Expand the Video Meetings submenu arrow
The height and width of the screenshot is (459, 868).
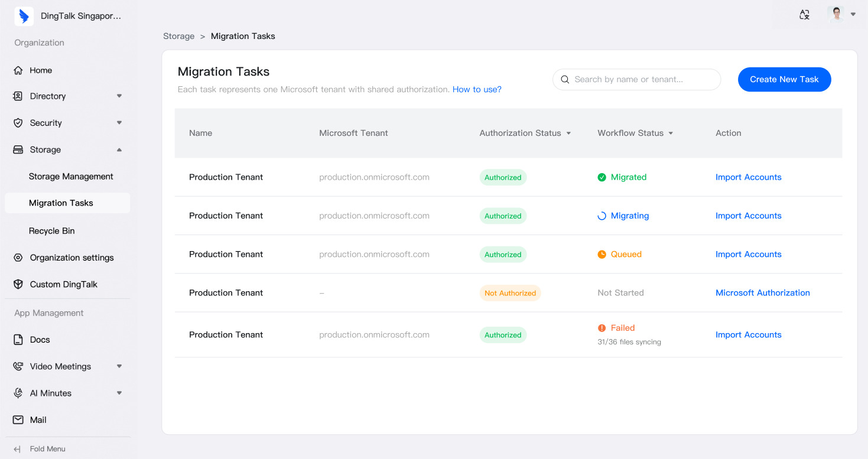[119, 366]
